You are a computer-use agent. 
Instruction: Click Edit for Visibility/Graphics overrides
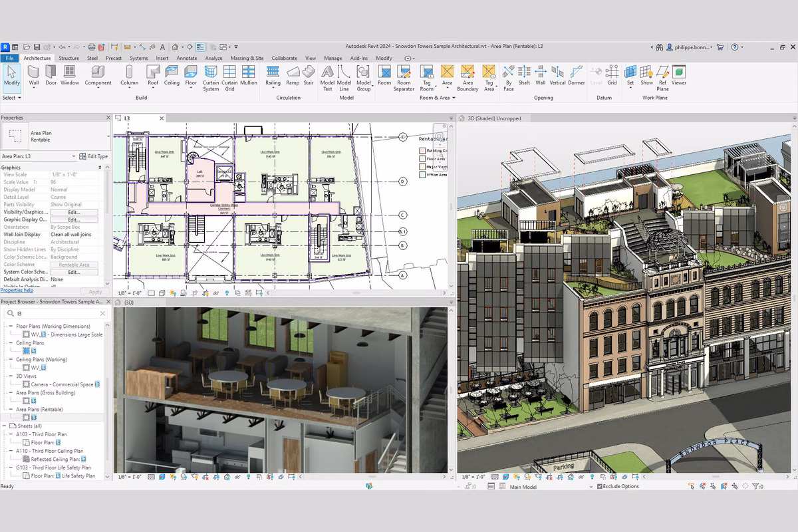point(74,212)
